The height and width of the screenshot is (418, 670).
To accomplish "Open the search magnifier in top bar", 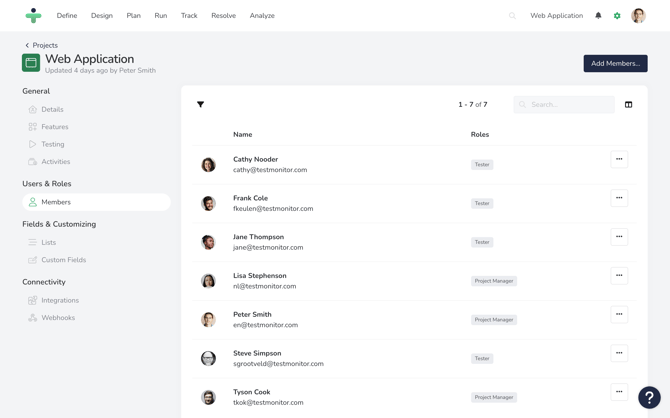I will 512,16.
